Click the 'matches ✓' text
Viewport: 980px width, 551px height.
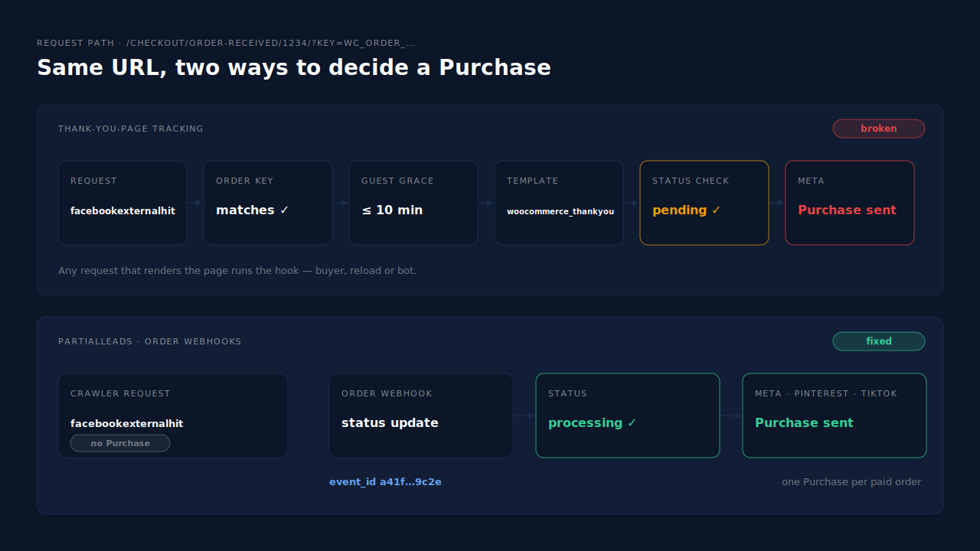click(x=253, y=210)
